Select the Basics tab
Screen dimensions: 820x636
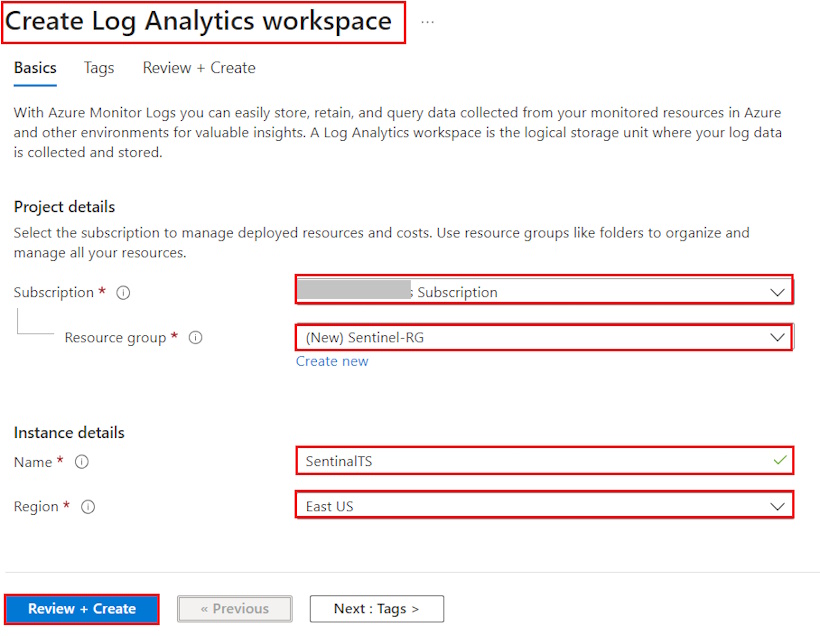(x=35, y=68)
